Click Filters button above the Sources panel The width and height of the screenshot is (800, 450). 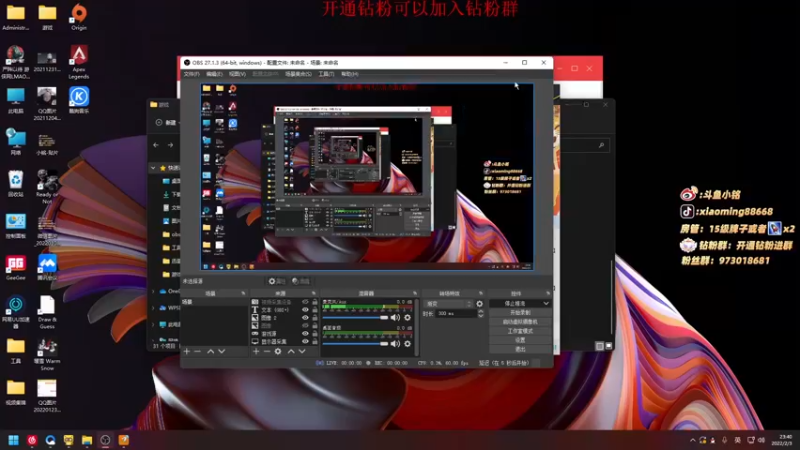(x=301, y=281)
